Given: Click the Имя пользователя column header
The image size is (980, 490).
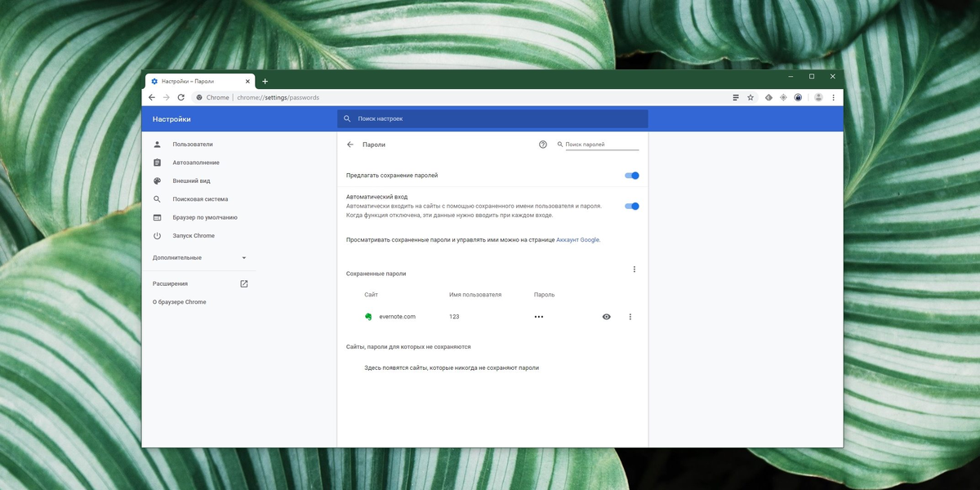Looking at the screenshot, I should pyautogui.click(x=475, y=294).
